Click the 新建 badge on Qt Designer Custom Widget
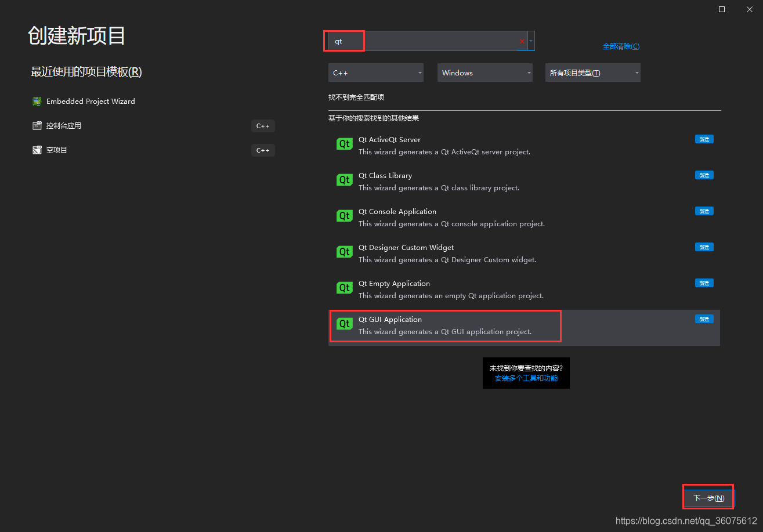 tap(704, 247)
